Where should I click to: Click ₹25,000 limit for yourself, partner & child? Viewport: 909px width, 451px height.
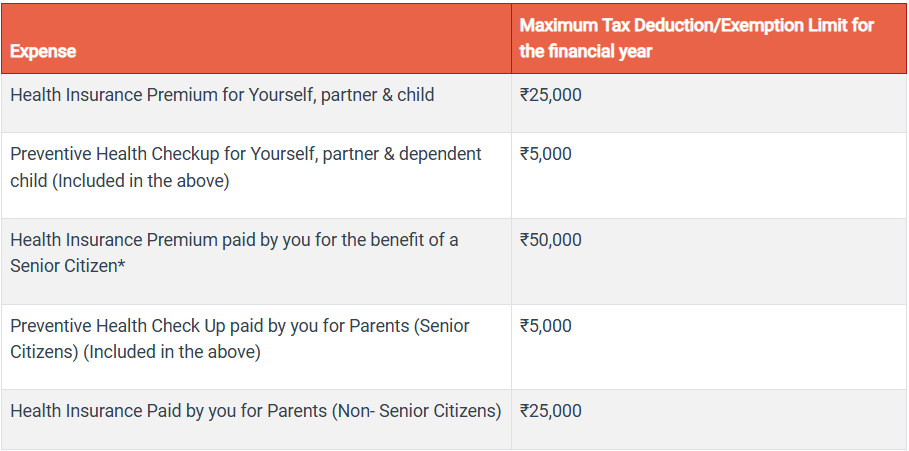[x=550, y=96]
